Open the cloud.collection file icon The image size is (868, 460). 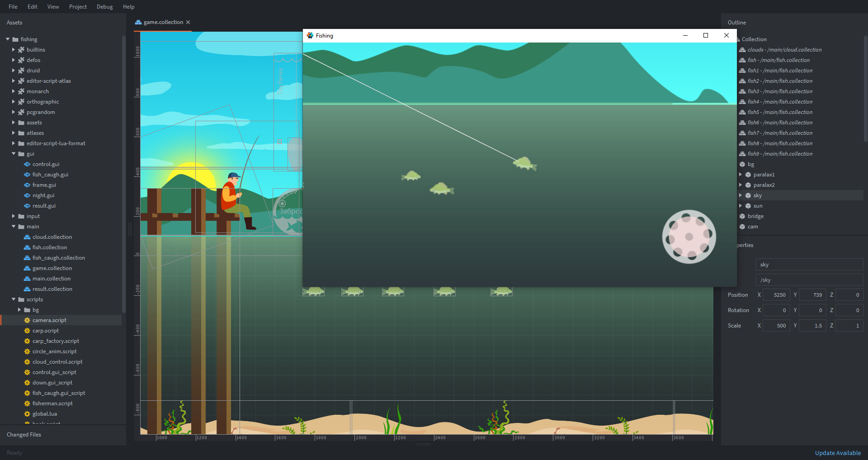[x=27, y=237]
